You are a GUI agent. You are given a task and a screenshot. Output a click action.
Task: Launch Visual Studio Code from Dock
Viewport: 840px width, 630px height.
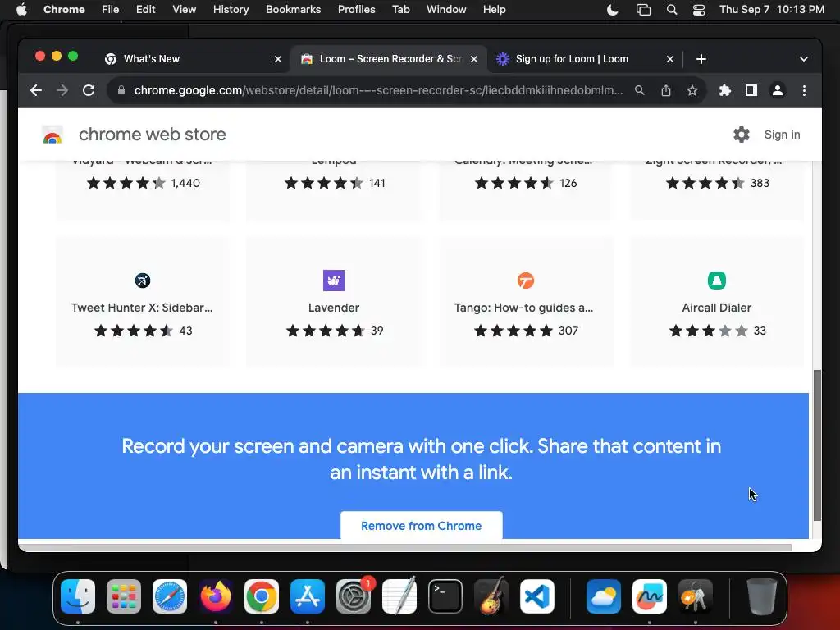click(x=536, y=596)
